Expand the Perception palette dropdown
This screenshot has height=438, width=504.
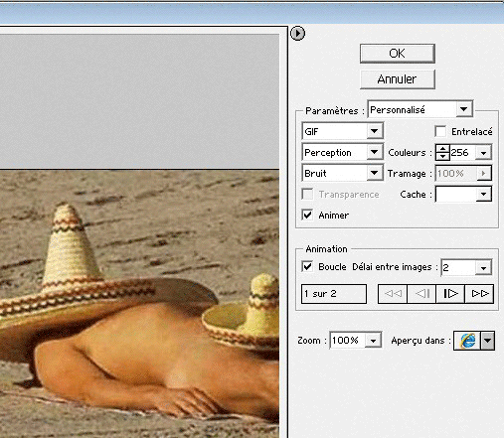(x=343, y=152)
